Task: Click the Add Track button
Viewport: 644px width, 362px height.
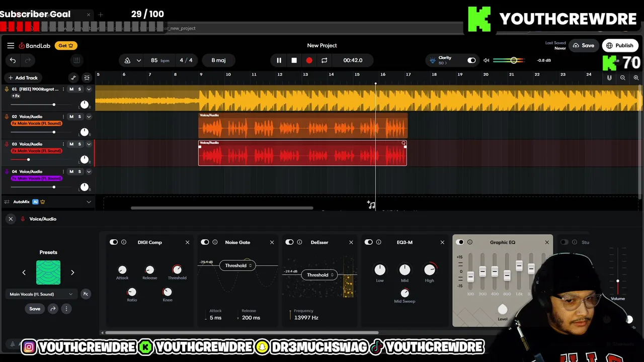Action: click(23, 78)
